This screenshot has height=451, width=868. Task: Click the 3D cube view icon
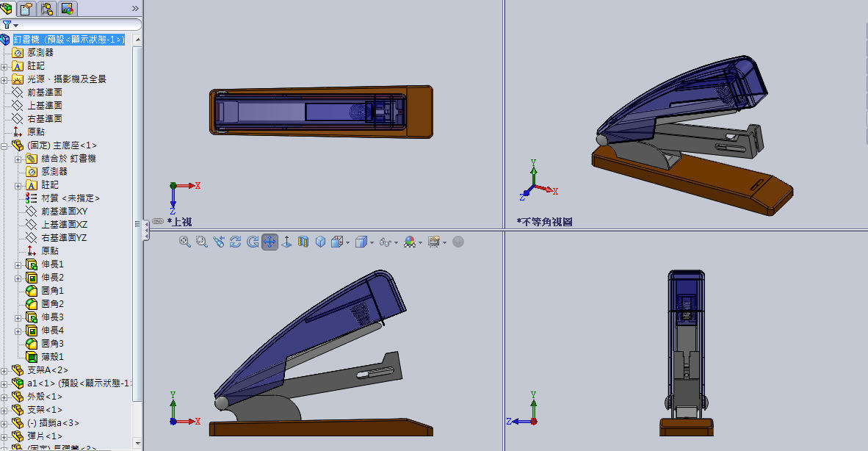(320, 242)
